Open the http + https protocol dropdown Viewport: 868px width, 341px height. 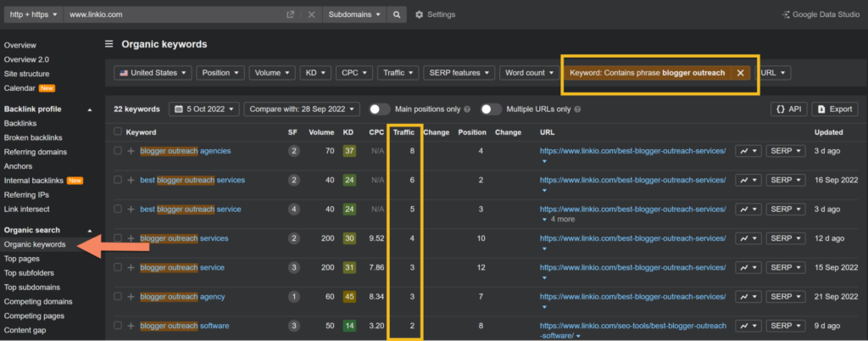coord(34,14)
